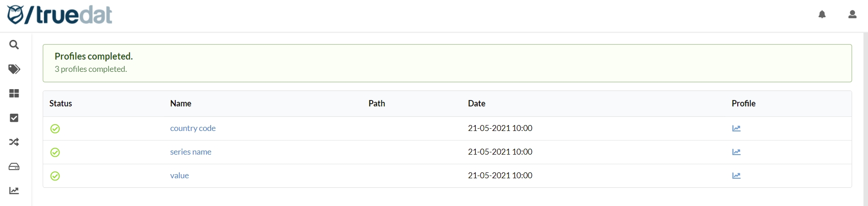Open the tags sidebar icon
The width and height of the screenshot is (868, 206).
point(14,69)
